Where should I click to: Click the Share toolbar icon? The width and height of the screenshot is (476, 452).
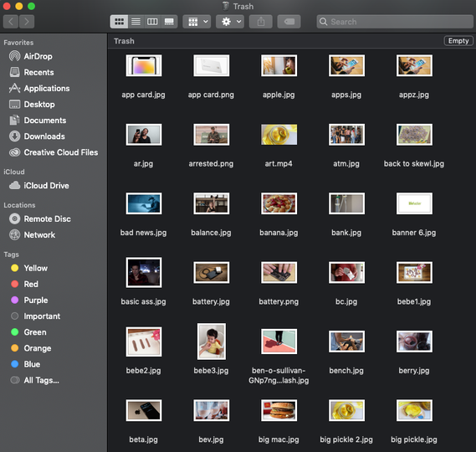261,22
